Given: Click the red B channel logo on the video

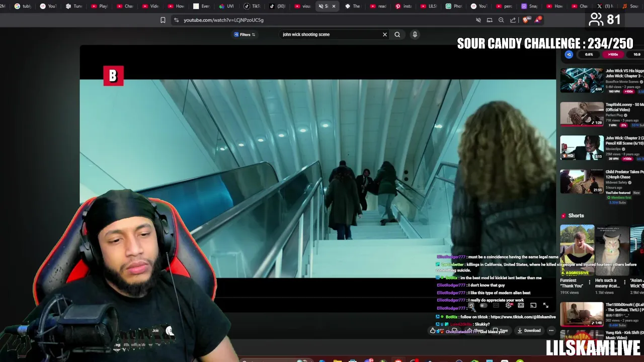Looking at the screenshot, I should click(113, 76).
